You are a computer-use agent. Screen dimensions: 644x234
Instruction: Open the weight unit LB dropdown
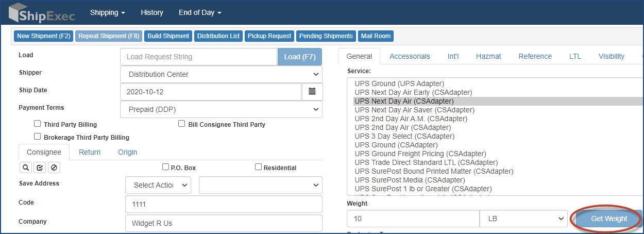[x=523, y=219]
